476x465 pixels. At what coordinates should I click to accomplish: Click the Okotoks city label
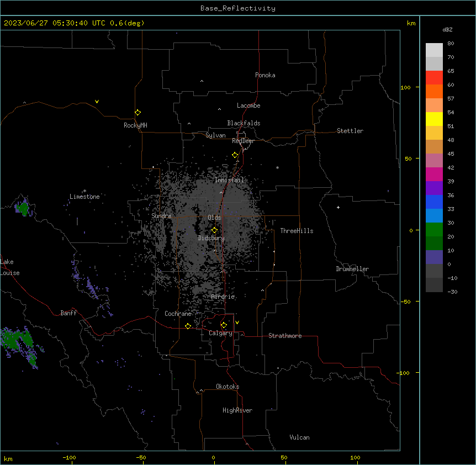[x=228, y=387]
